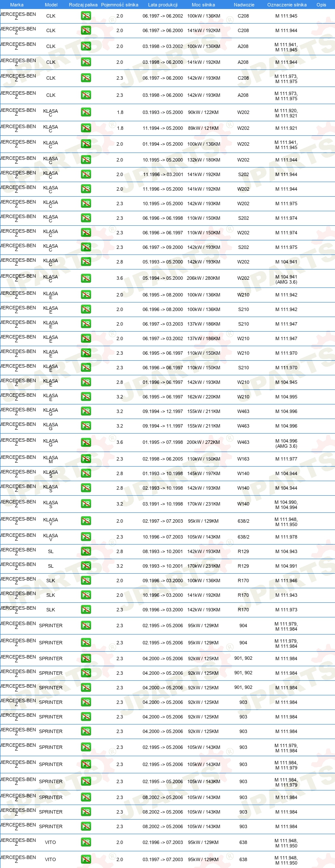The image size is (335, 868).
Task: Click the M 104.943 engine code
Action: 286,551
